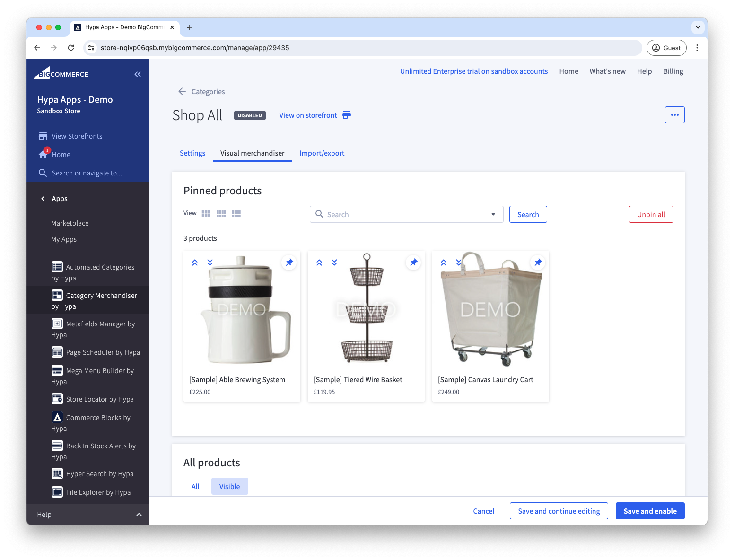Click the Automated Categories by Hypa icon

(57, 267)
